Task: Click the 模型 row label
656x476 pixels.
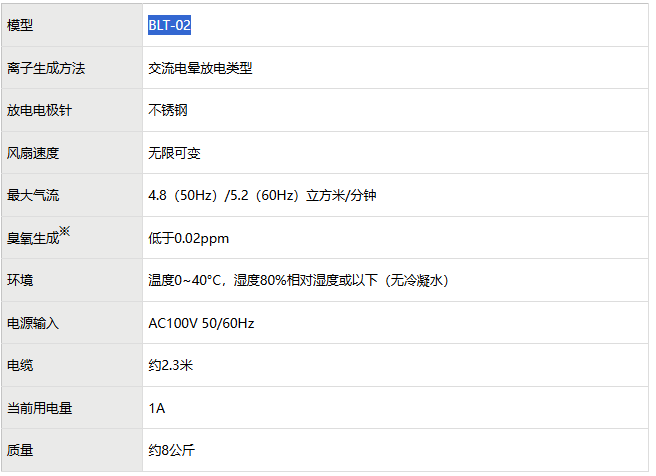Action: pyautogui.click(x=20, y=26)
